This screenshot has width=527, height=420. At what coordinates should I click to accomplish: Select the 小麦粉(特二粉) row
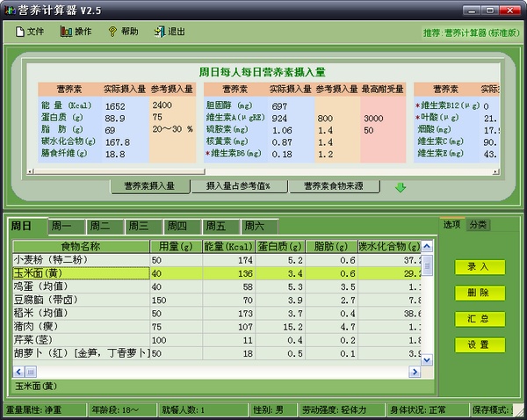pos(217,260)
